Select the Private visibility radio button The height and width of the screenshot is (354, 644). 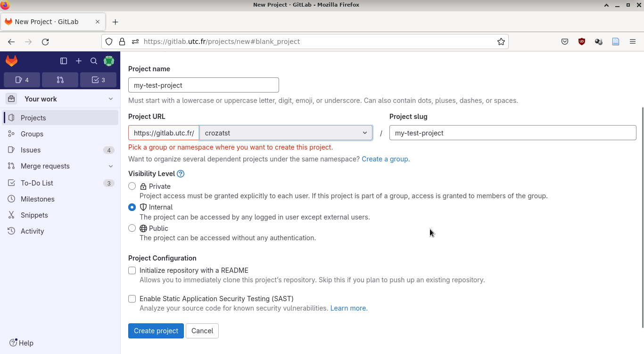point(132,186)
